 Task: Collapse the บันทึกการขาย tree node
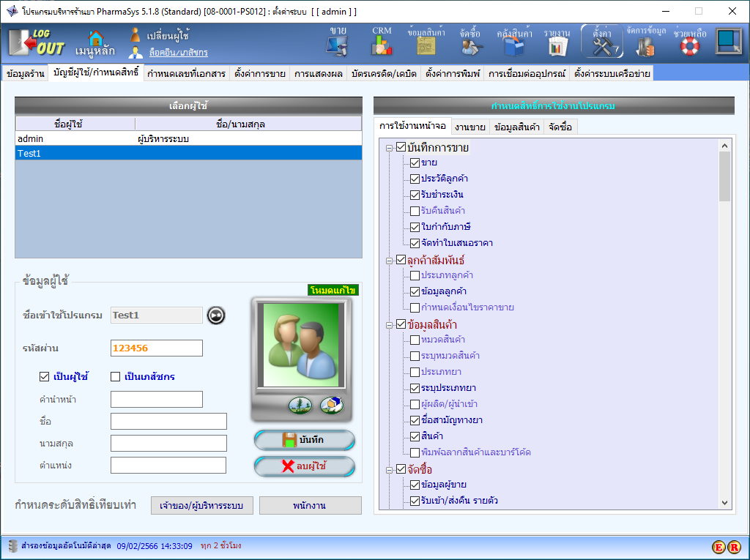tap(390, 149)
